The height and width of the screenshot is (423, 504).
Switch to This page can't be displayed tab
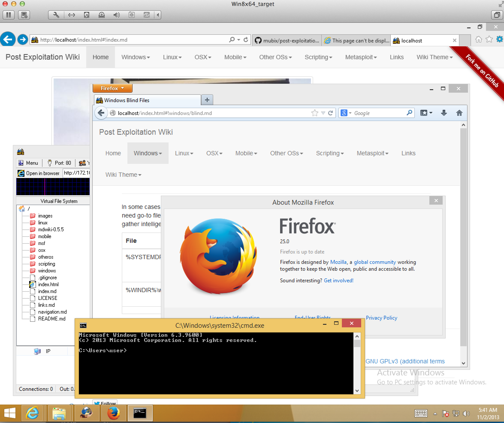click(x=356, y=41)
